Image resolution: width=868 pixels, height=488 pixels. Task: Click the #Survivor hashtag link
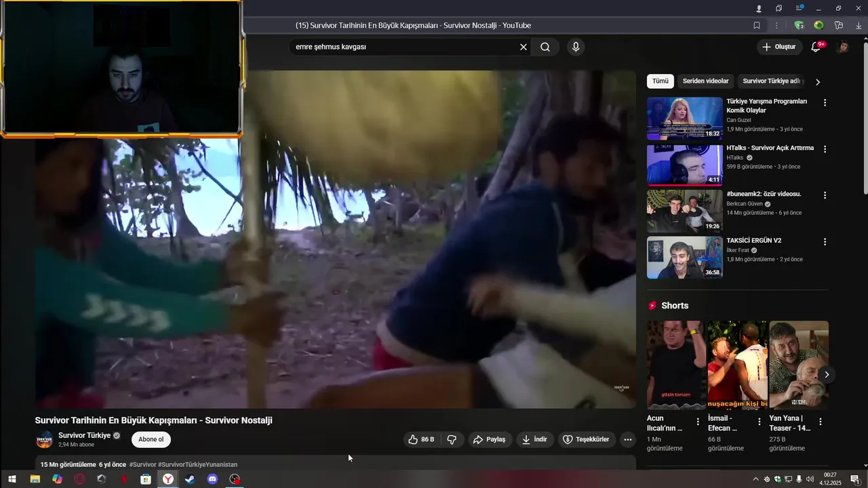point(142,465)
